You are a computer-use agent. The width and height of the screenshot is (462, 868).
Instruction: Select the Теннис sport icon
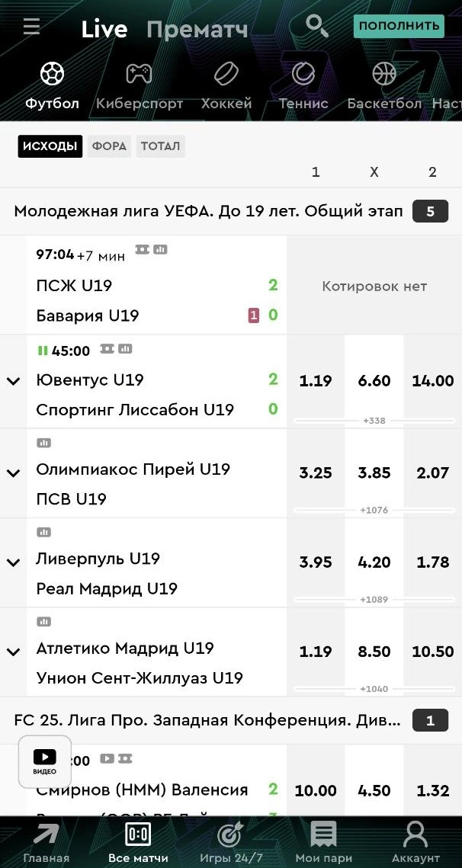click(x=303, y=74)
